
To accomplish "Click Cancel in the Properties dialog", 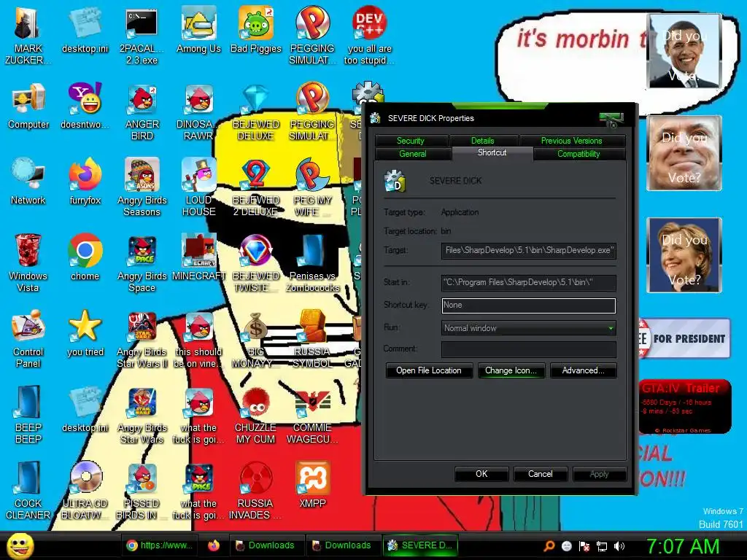I will click(x=541, y=474).
